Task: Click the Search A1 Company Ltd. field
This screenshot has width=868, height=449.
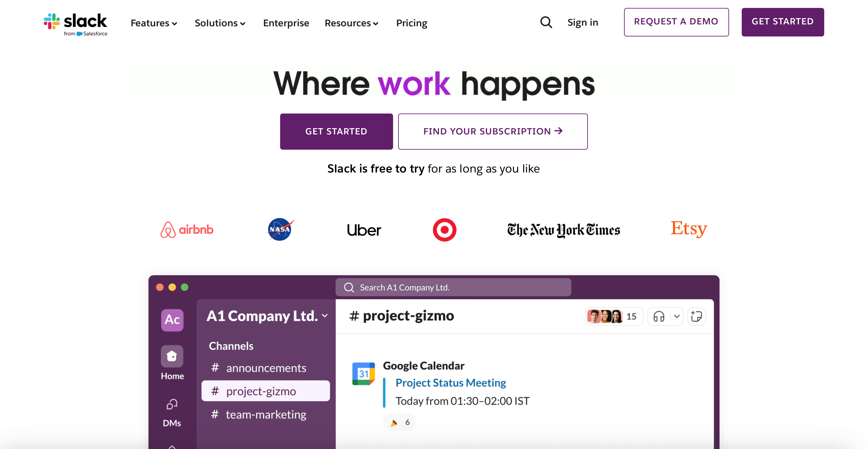Action: tap(453, 287)
